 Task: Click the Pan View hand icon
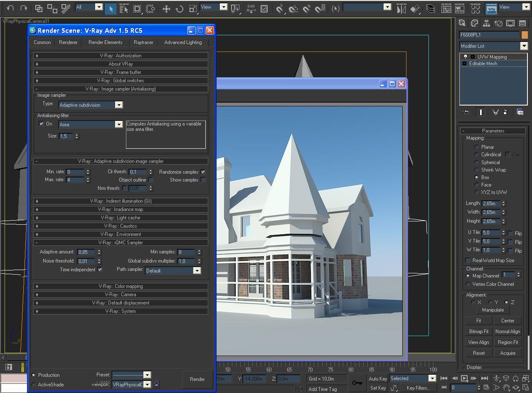click(x=506, y=388)
